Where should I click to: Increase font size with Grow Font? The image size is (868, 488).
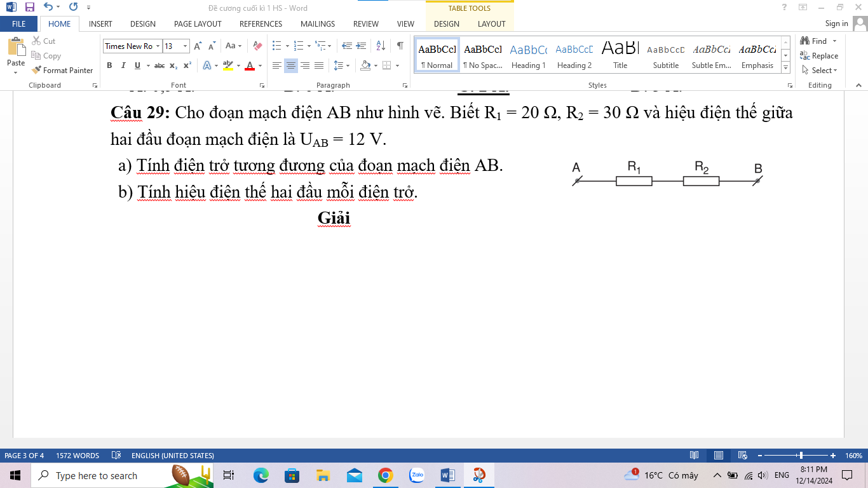pyautogui.click(x=198, y=46)
